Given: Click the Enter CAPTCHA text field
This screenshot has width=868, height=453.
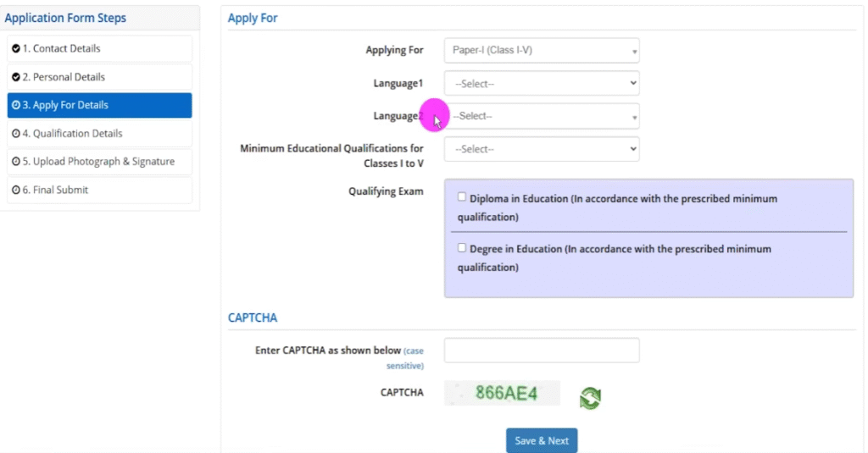Looking at the screenshot, I should (x=541, y=350).
